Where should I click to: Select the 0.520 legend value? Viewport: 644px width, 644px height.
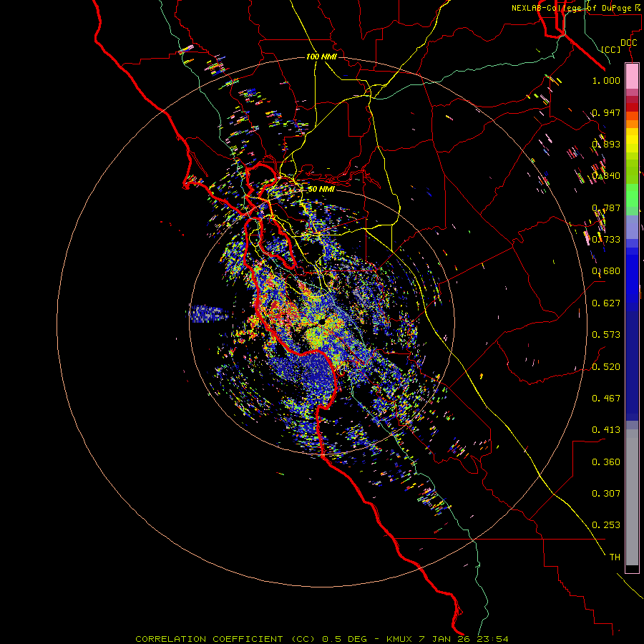tap(606, 367)
